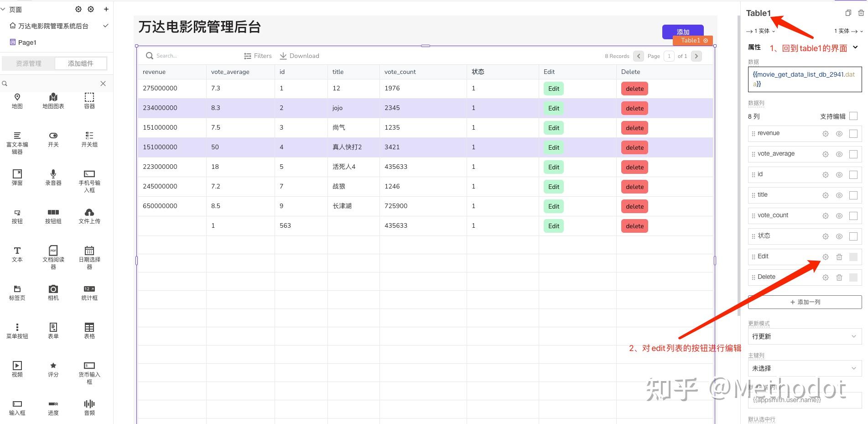Add the Video (视频) widget
Image resolution: width=868 pixels, height=424 pixels.
point(17,369)
